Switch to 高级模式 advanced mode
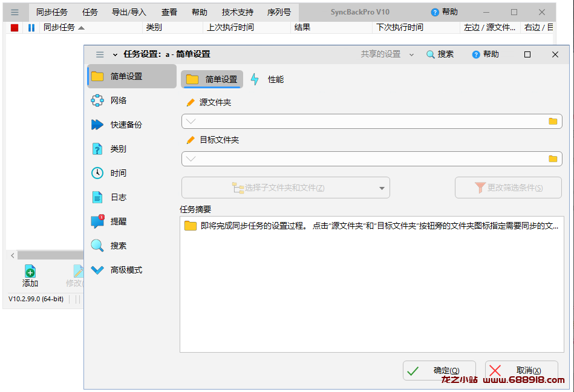This screenshot has height=392, width=574. point(132,270)
